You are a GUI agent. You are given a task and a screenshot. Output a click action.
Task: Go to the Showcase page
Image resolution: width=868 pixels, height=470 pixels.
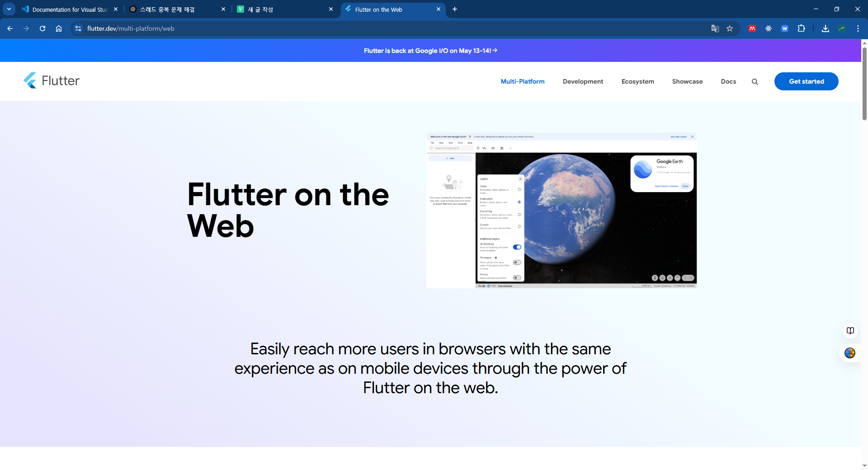click(687, 81)
